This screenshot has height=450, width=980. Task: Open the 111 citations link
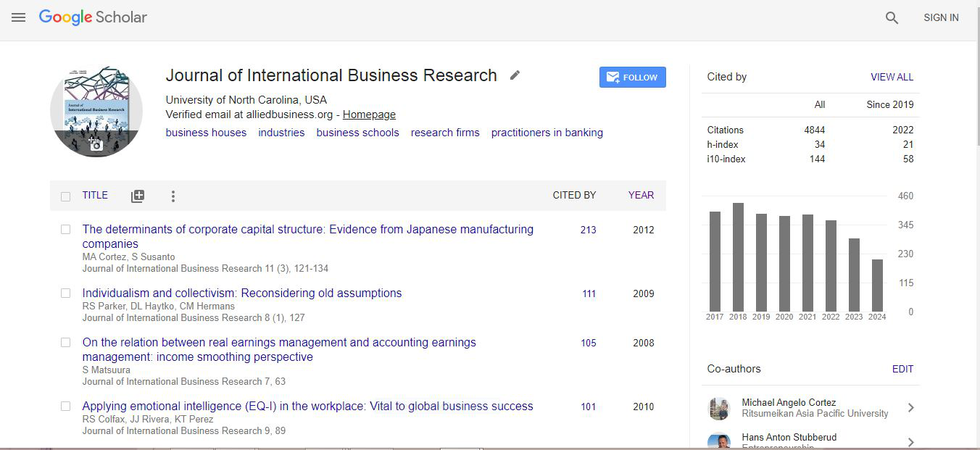coord(589,293)
